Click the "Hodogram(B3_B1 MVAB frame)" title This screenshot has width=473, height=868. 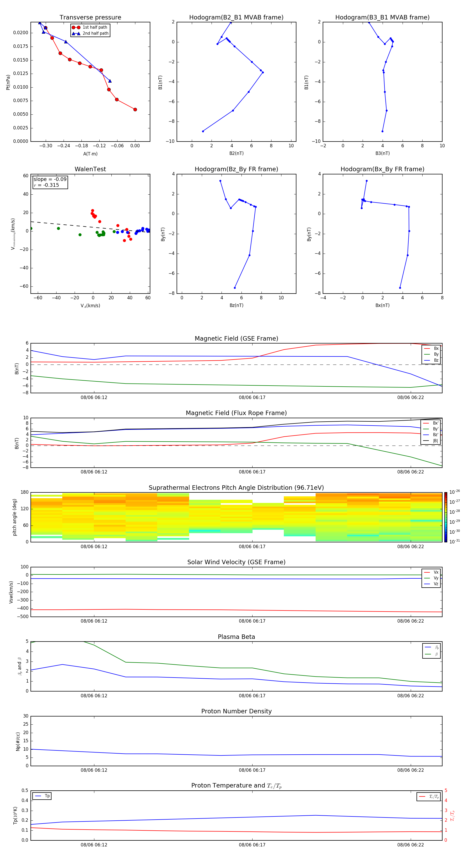(x=382, y=17)
